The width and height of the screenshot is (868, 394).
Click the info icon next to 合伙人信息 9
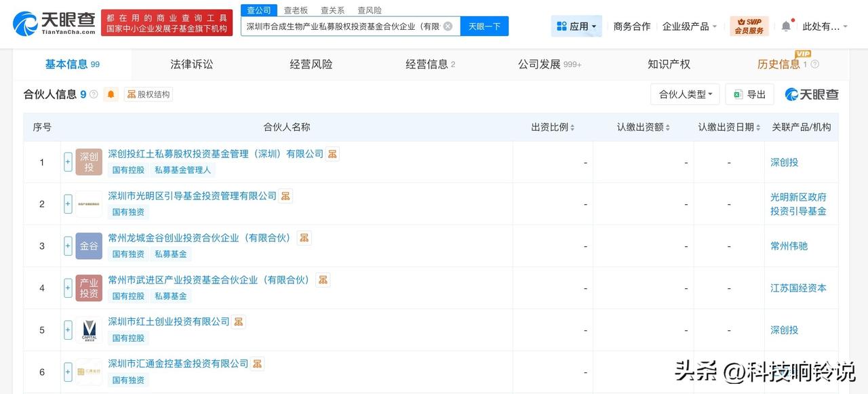pos(94,94)
